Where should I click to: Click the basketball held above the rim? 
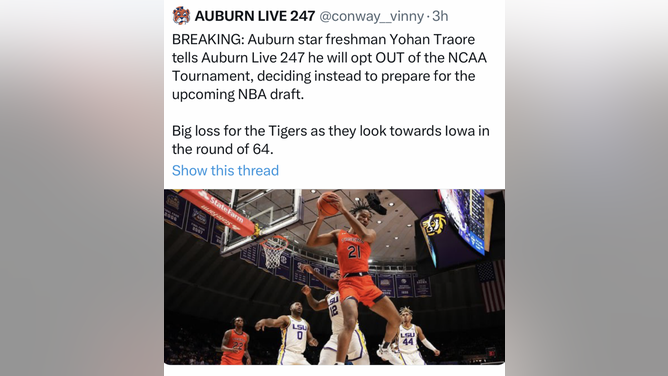point(328,204)
